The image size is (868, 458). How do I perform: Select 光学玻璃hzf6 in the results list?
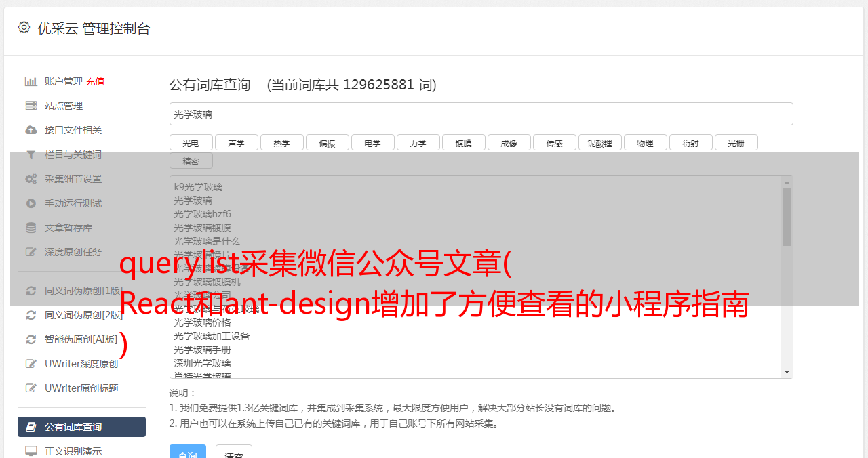point(202,214)
